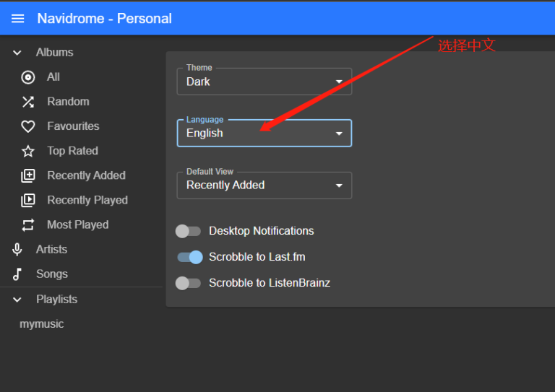
Task: Click the All albums disc icon
Action: 28,77
